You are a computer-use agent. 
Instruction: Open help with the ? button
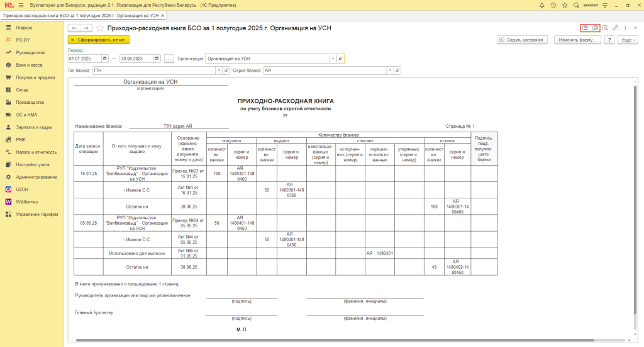click(x=609, y=40)
